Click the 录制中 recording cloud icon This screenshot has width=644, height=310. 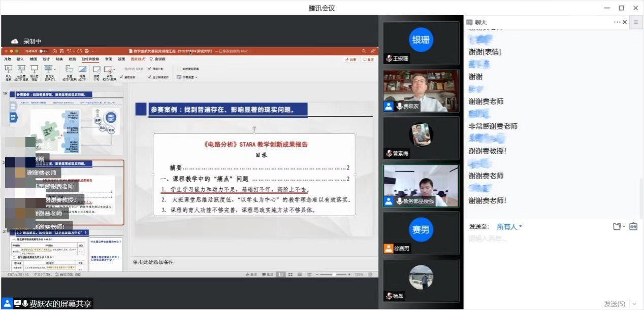coord(15,41)
